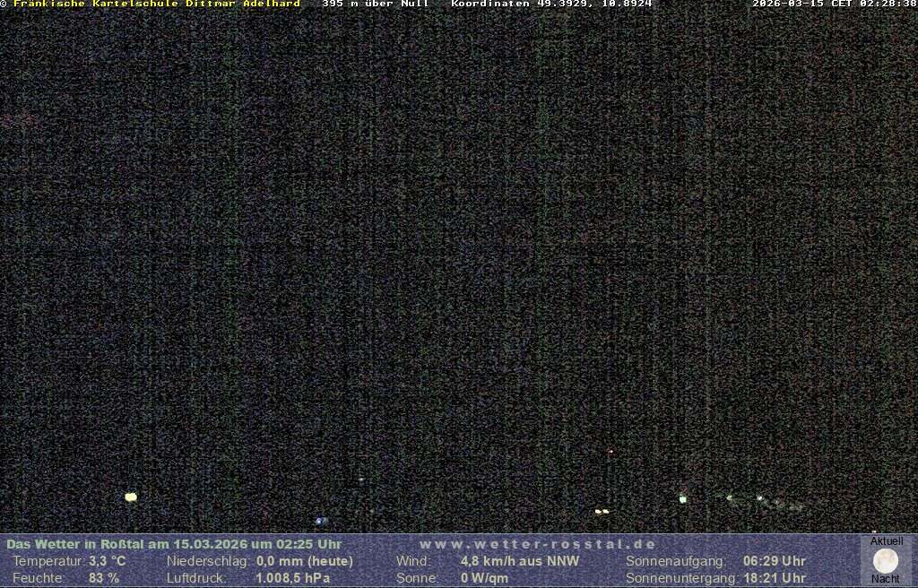Click 'Fränkische Kartelschule Dittmar Adelhard' text
918x588 pixels.
157,4
